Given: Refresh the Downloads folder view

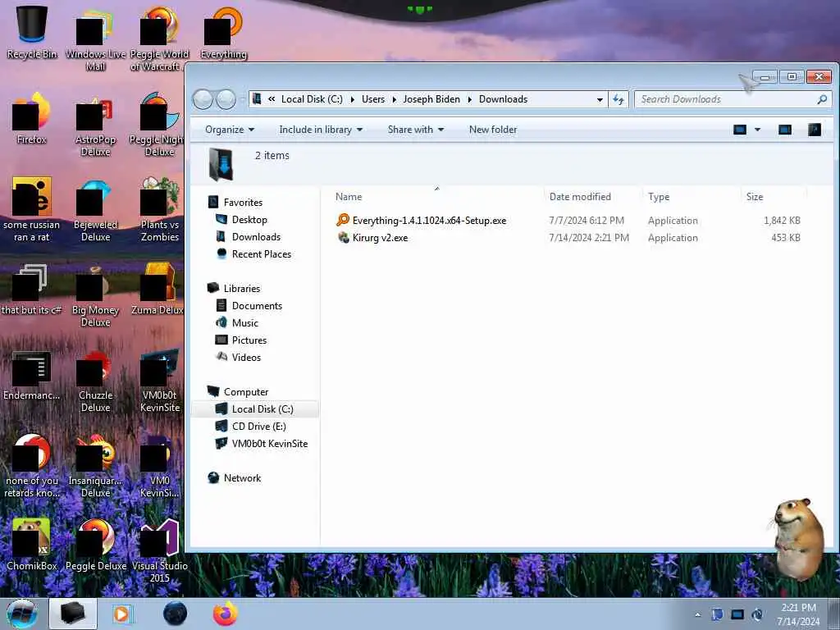Looking at the screenshot, I should pos(619,99).
